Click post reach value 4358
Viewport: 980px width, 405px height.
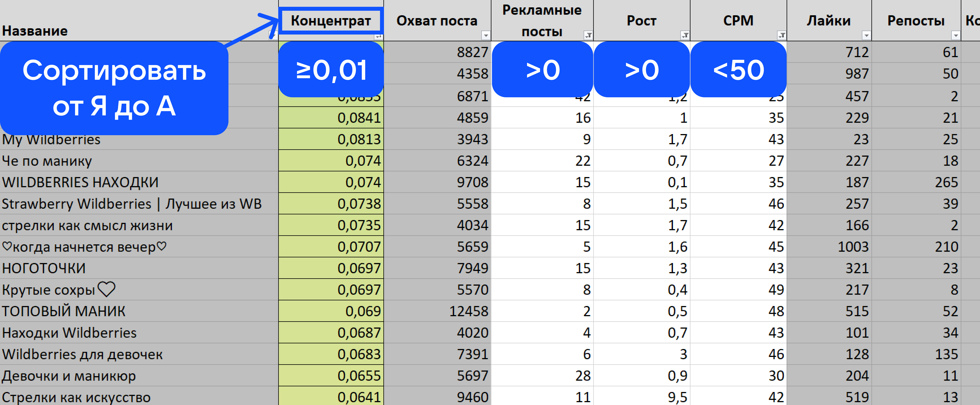(438, 74)
